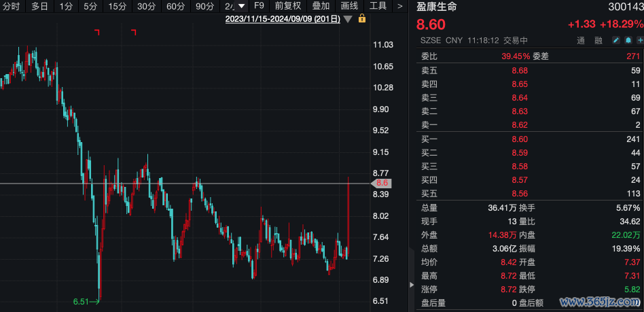Open the 工具 tools menu
This screenshot has height=312, width=644.
tap(378, 6)
